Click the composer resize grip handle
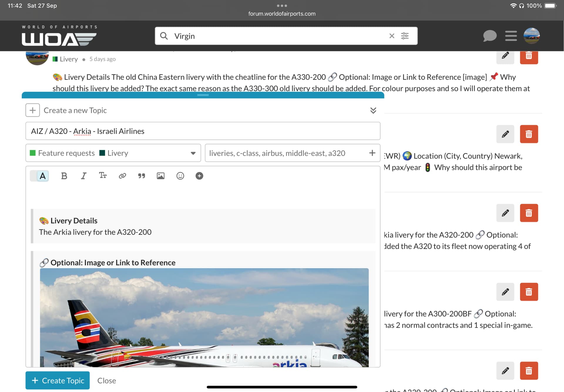Image resolution: width=564 pixels, height=392 pixels. click(x=203, y=95)
